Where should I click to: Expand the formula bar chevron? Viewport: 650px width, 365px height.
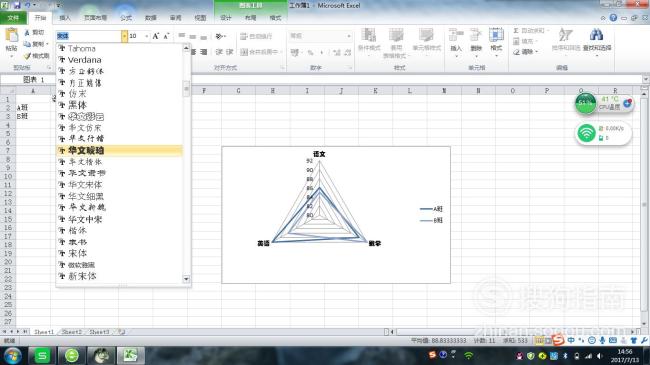point(645,79)
